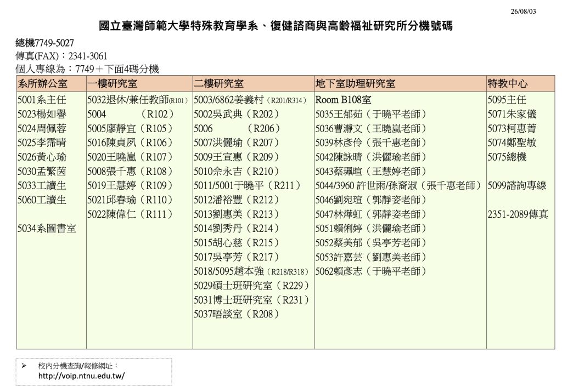This screenshot has width=562, height=392.
Task: Click 5032退休/兼任教師 R101 entry
Action: tap(138, 100)
